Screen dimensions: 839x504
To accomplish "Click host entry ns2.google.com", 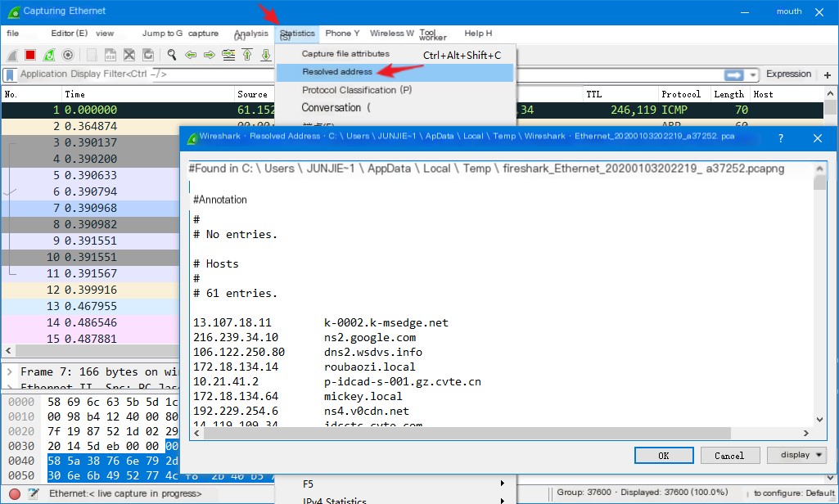I will click(370, 338).
